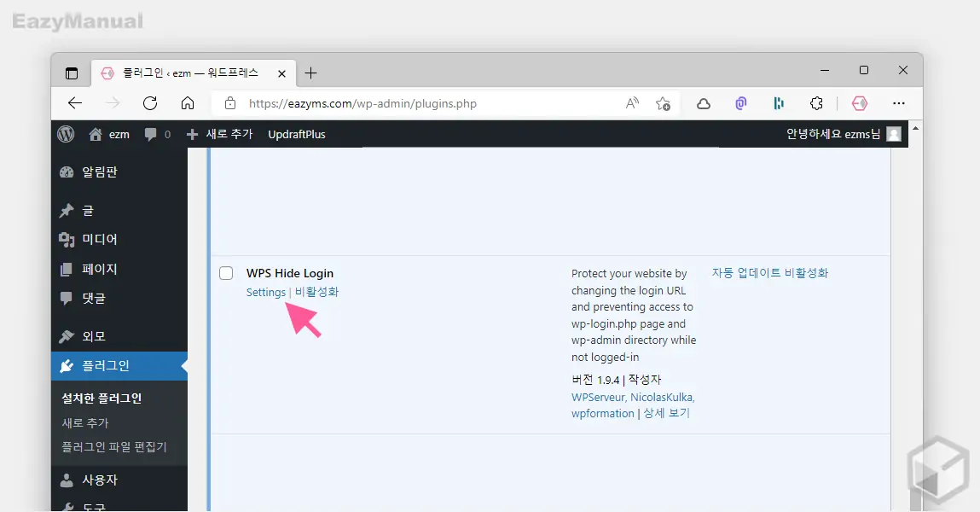This screenshot has height=512, width=980.
Task: Click 자동 업데이트 비활성화 link
Action: [770, 273]
